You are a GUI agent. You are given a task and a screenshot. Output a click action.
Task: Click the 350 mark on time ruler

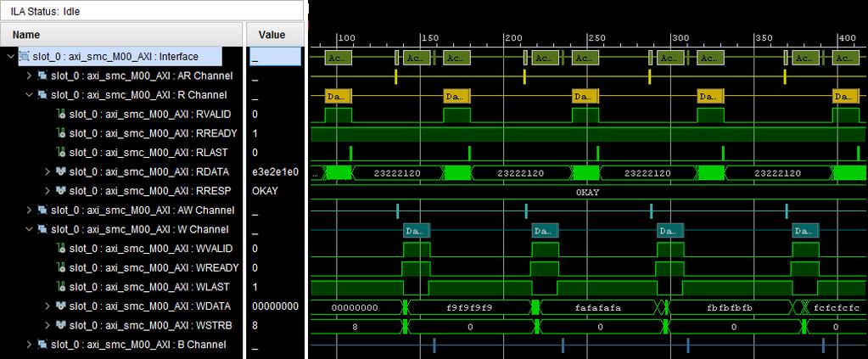click(764, 38)
